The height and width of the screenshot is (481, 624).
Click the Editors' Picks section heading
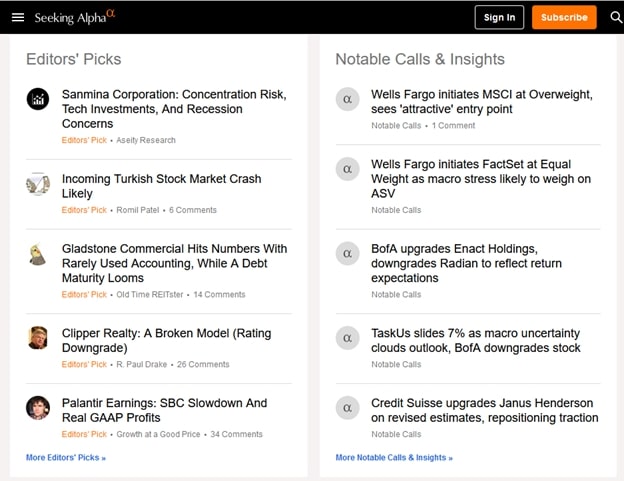(x=74, y=59)
